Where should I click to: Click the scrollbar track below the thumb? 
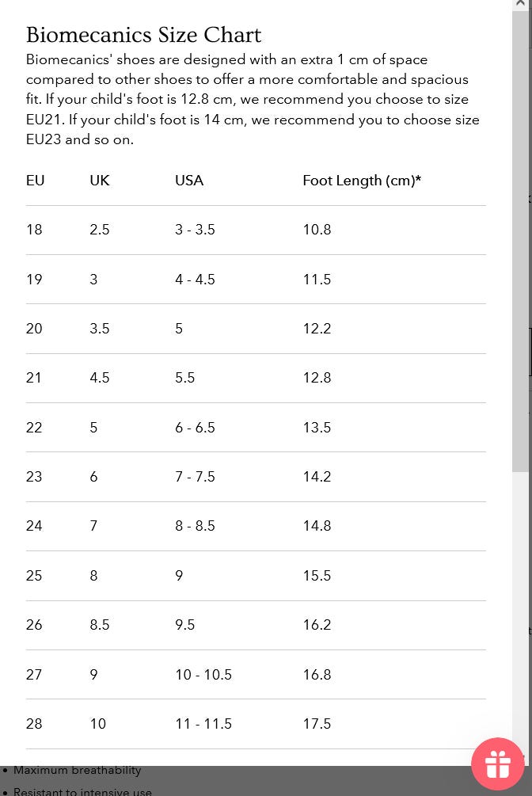(x=520, y=618)
